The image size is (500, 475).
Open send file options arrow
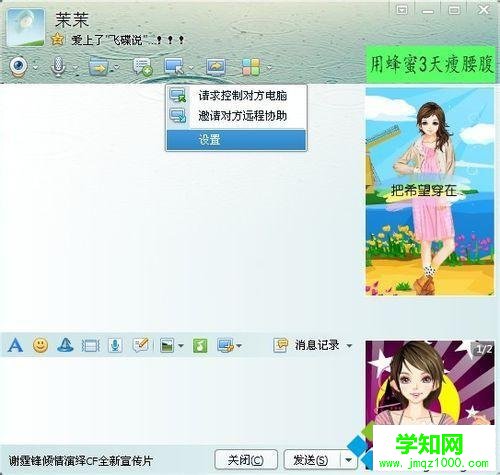117,68
